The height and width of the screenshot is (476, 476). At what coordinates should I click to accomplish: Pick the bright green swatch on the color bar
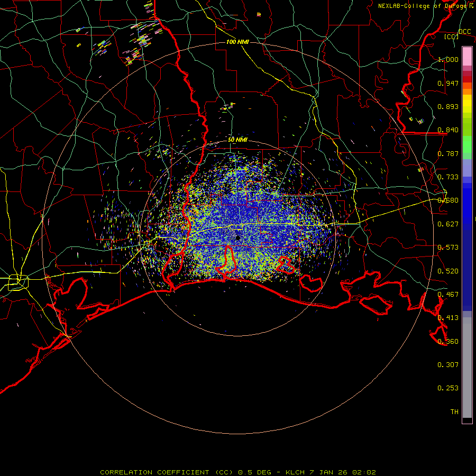point(467,144)
